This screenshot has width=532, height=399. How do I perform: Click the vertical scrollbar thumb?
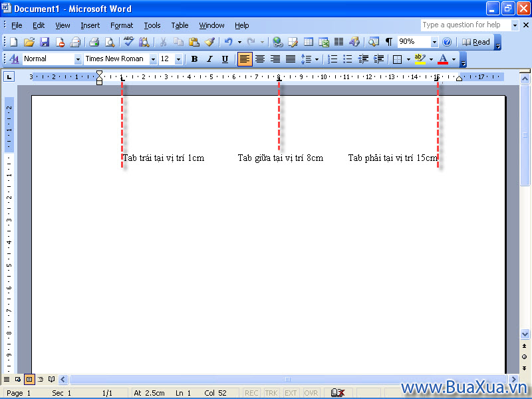click(525, 135)
